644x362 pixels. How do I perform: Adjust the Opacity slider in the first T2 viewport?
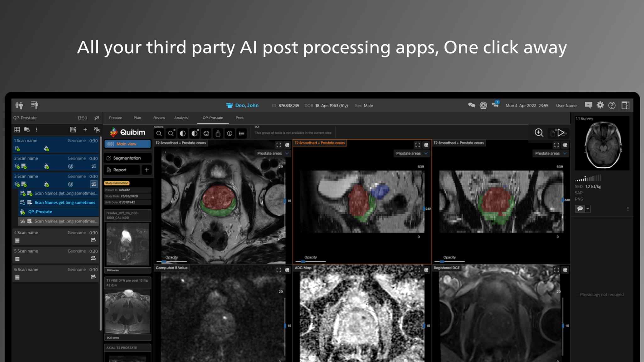click(x=172, y=261)
